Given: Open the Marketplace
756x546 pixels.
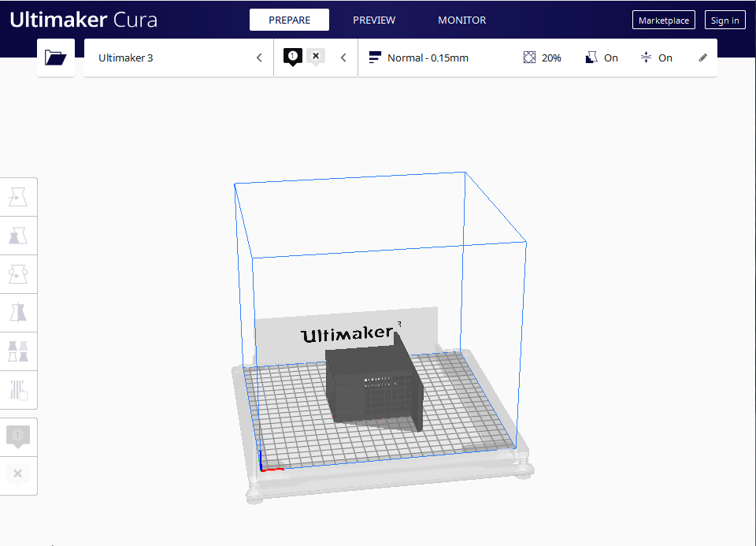Looking at the screenshot, I should (663, 20).
